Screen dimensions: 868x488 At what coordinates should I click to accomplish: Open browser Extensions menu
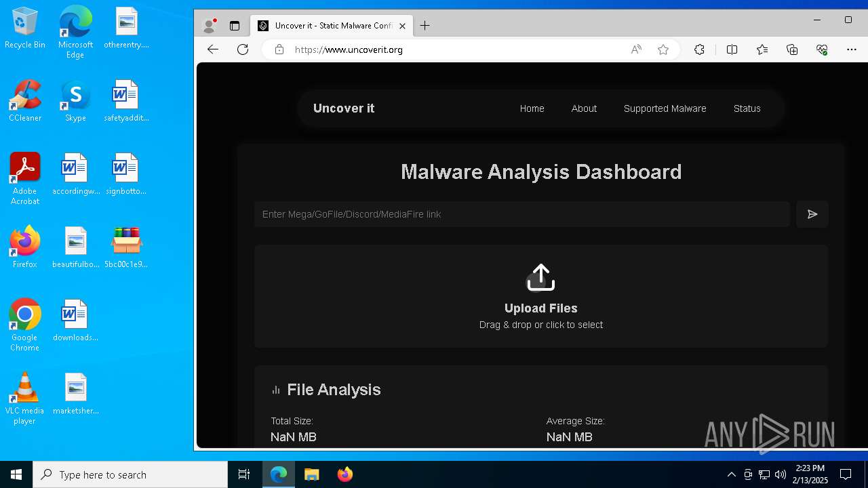(699, 49)
